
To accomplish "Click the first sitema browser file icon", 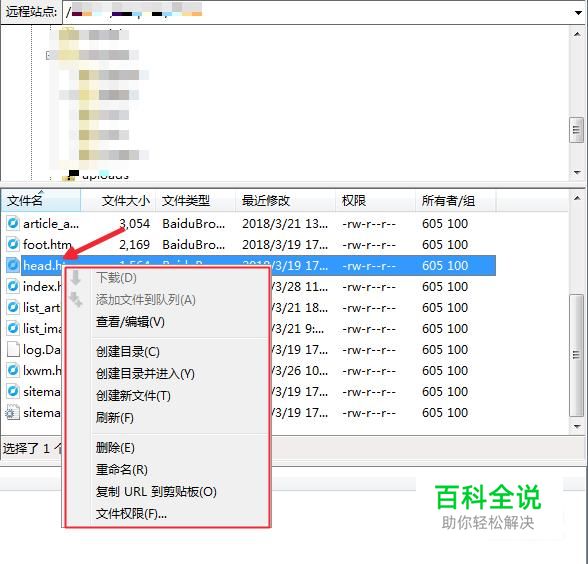I will pos(13,392).
